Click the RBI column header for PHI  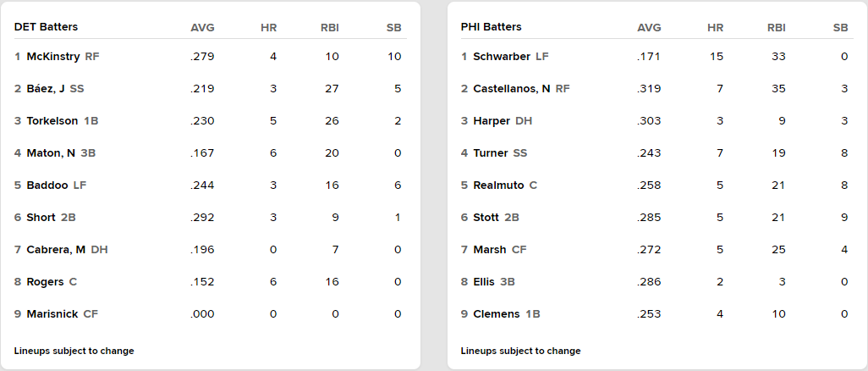[777, 27]
